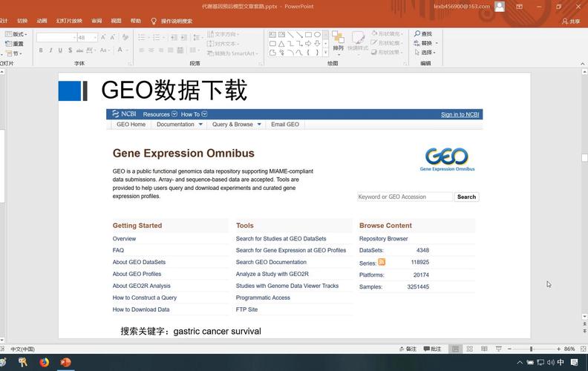
Task: Open Firefox from the taskbar
Action: pyautogui.click(x=45, y=362)
